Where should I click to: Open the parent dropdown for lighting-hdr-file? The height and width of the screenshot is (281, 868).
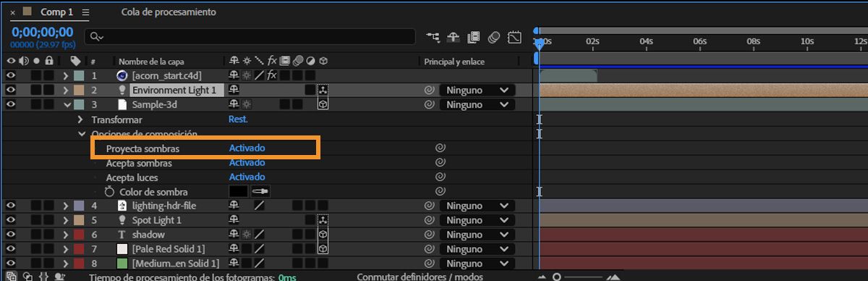(x=477, y=206)
